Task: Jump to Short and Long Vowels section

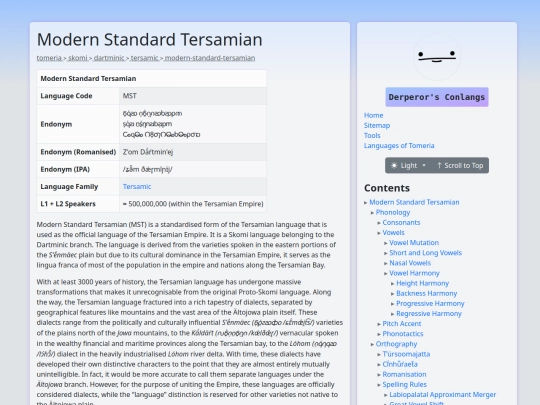Action: click(x=426, y=253)
